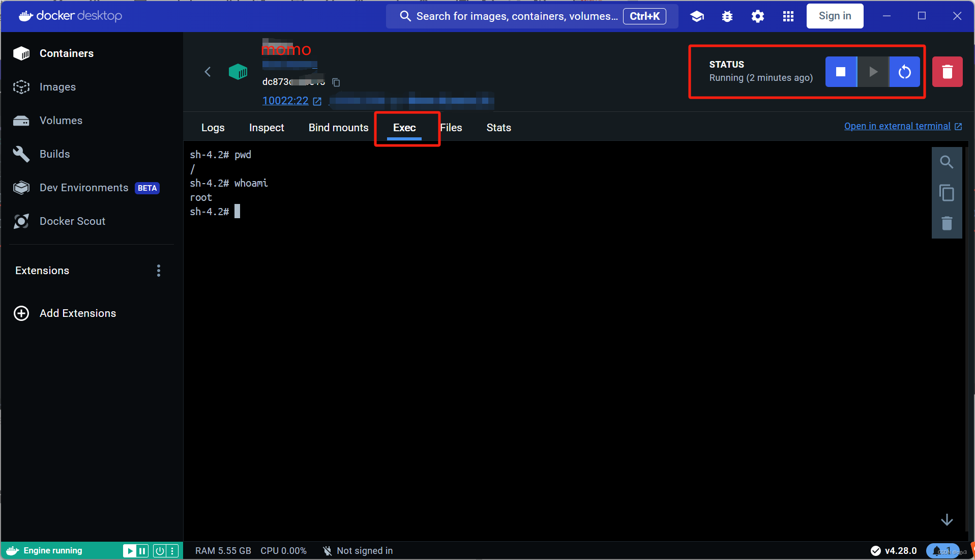Screen dimensions: 975x560
Task: Select the Exec tab
Action: click(404, 128)
